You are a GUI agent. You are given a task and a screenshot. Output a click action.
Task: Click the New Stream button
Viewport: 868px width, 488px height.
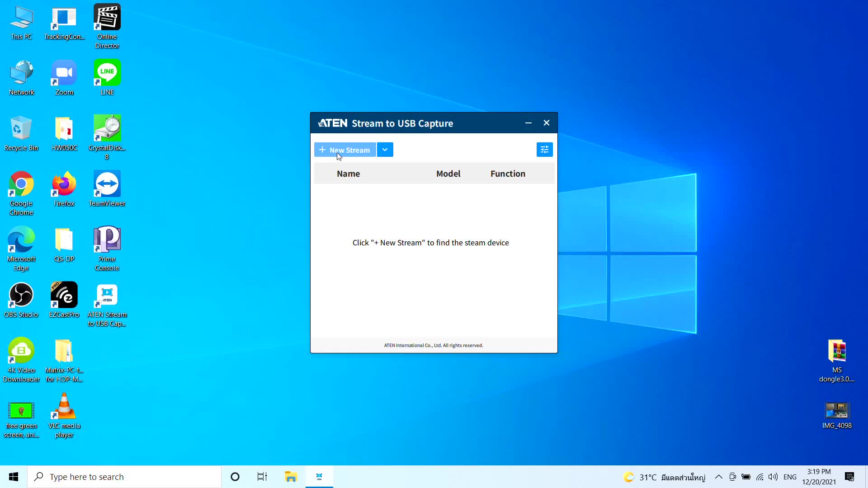(x=345, y=150)
